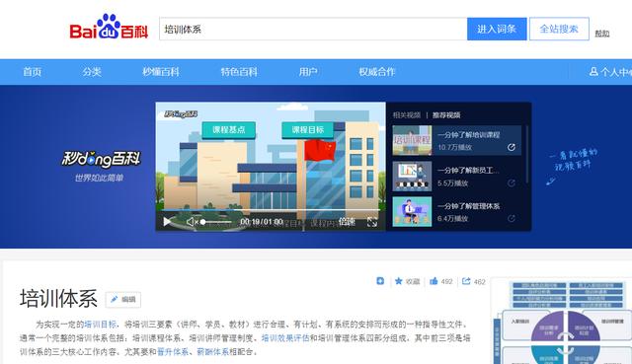632x364 pixels.
Task: Click the 课程目标 label in the video
Action: point(307,130)
